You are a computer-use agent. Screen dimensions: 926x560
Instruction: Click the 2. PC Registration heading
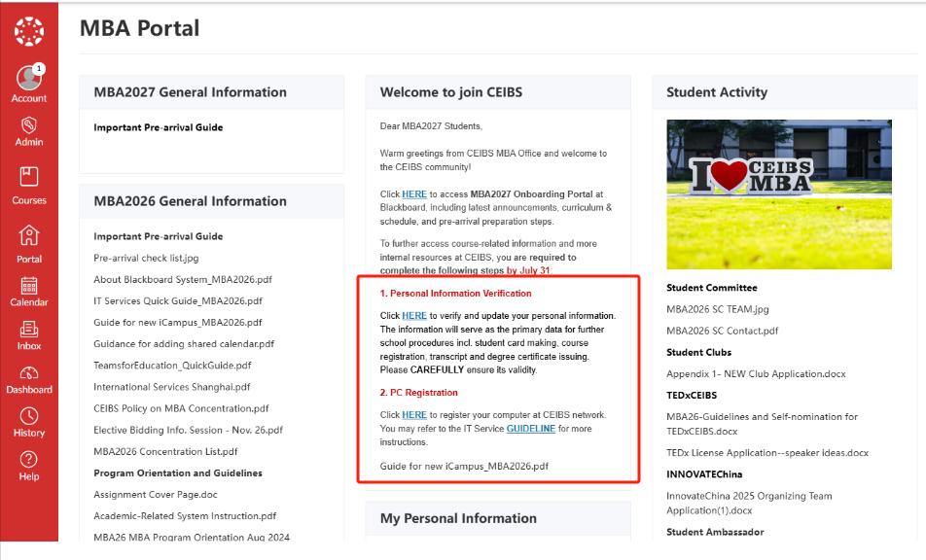click(418, 393)
